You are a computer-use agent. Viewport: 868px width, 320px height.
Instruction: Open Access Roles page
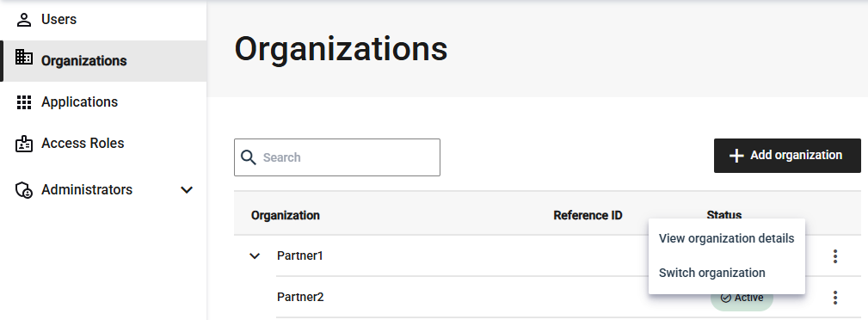(x=103, y=144)
